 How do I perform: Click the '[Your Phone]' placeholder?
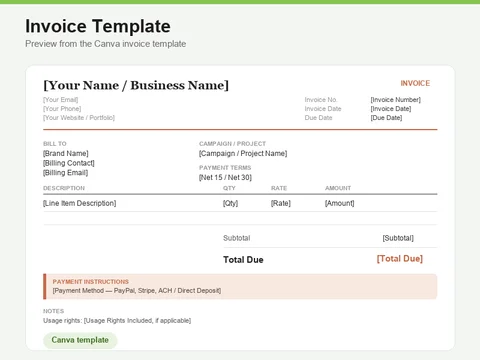click(x=62, y=109)
